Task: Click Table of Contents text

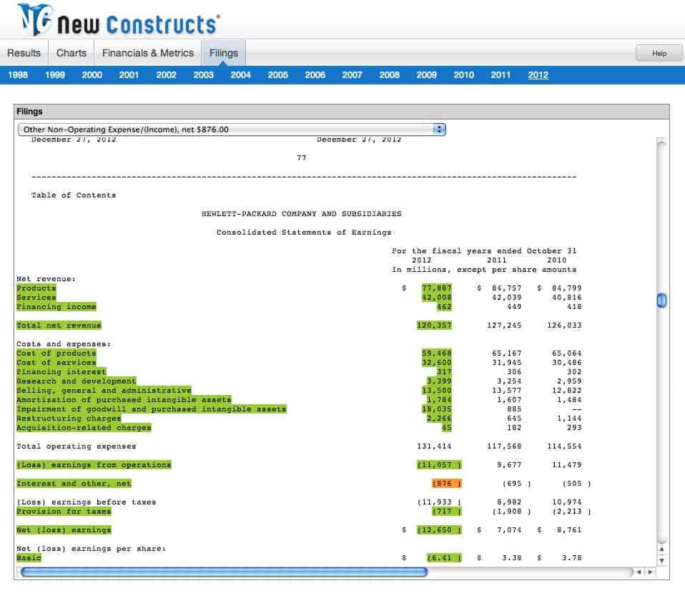Action: (74, 195)
